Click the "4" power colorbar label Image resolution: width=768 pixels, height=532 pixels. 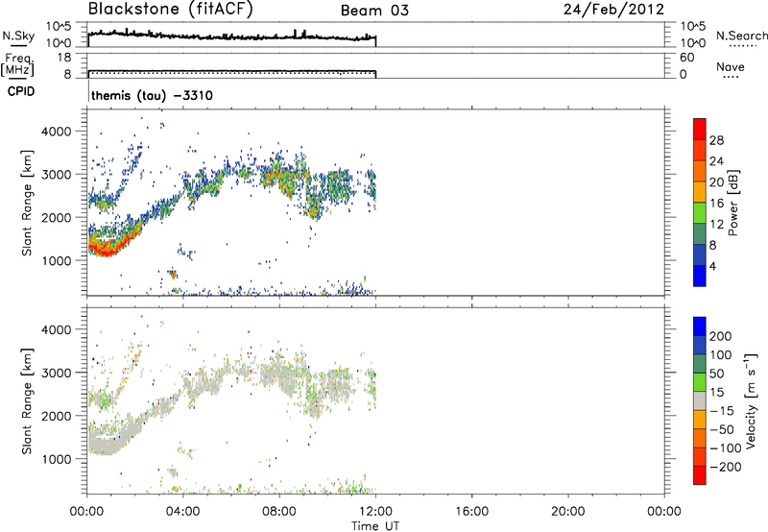point(712,267)
